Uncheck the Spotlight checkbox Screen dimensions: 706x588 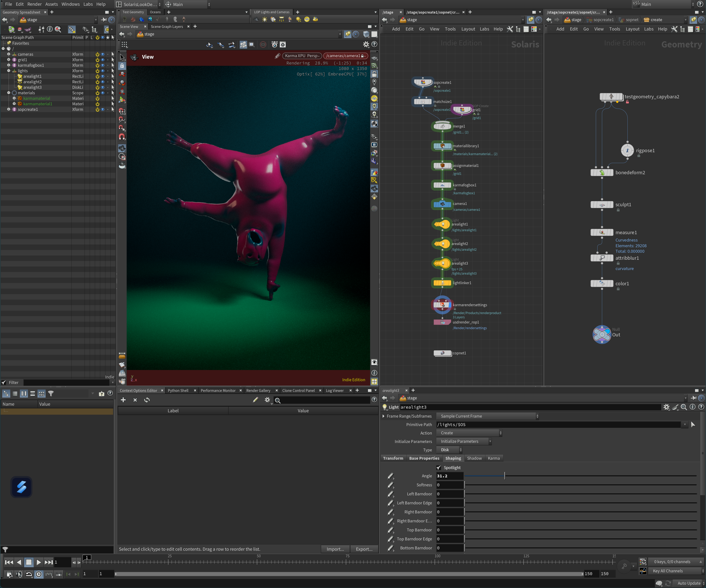pos(439,468)
